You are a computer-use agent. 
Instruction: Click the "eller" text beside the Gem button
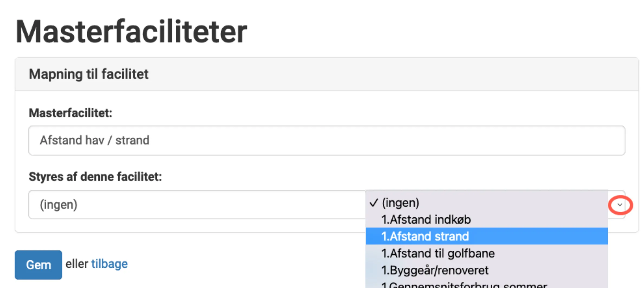pyautogui.click(x=77, y=264)
